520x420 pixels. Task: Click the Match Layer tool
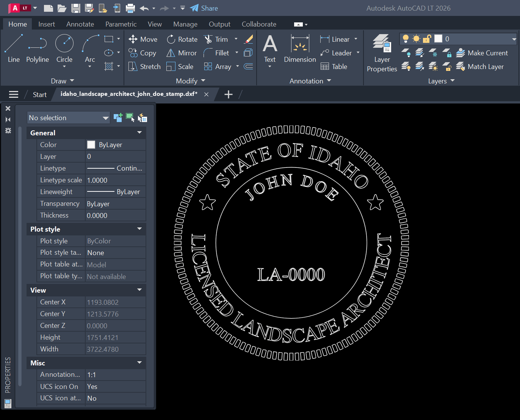click(x=480, y=67)
